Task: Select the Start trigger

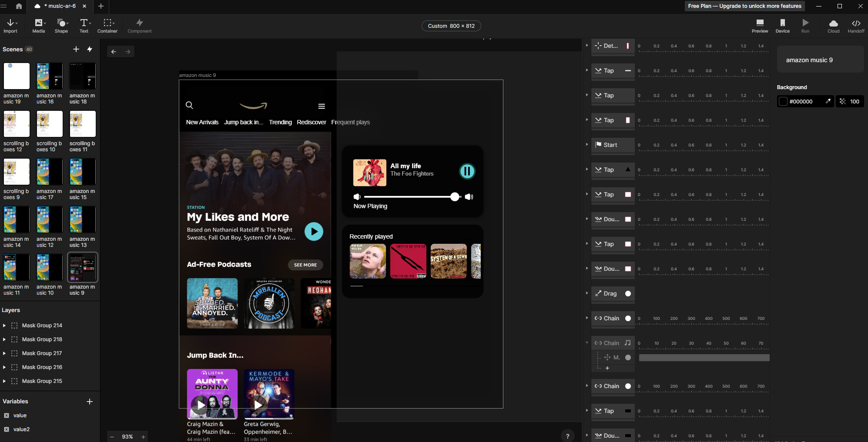Action: (x=613, y=145)
